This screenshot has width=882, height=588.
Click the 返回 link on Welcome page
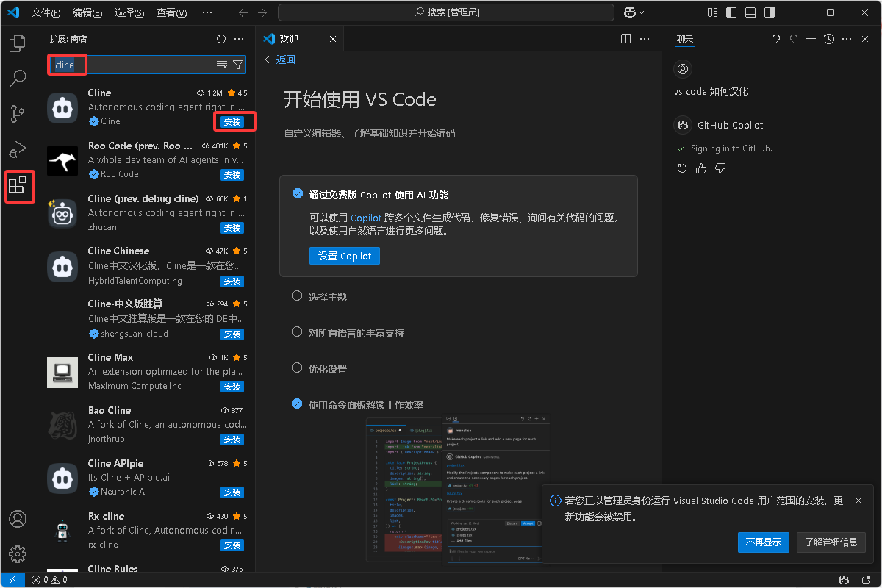pyautogui.click(x=280, y=60)
